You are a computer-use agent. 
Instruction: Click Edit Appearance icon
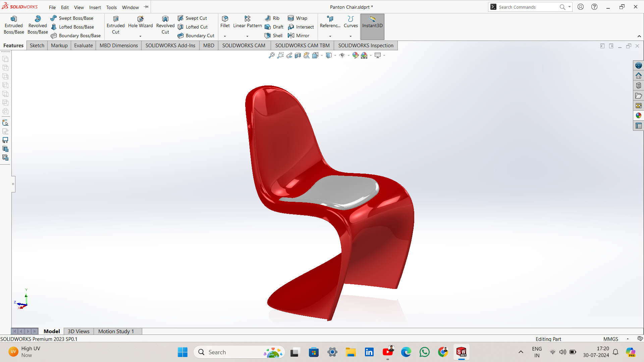coord(355,55)
